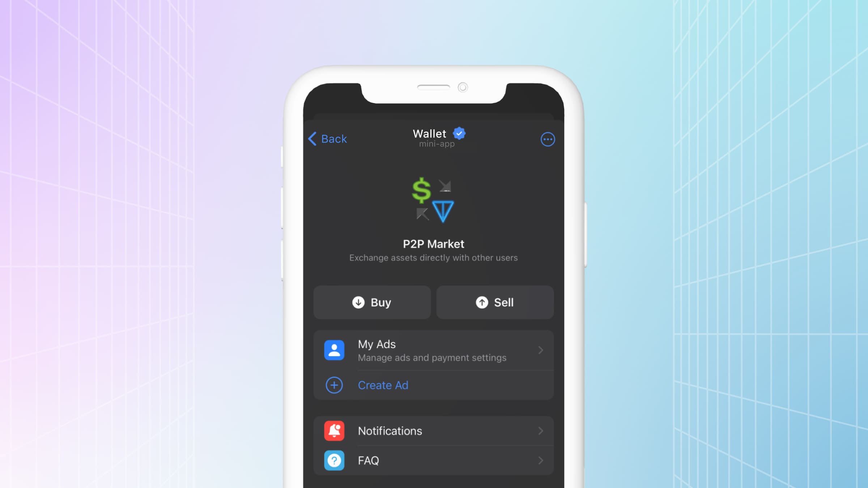Tap the FAQ question mark icon
The image size is (868, 488).
coord(334,460)
